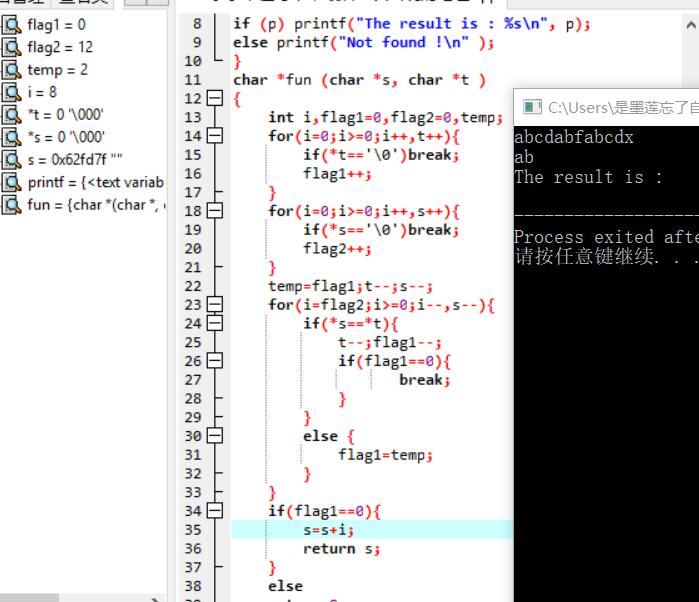Image resolution: width=699 pixels, height=602 pixels.
Task: Select the *t = 0 '\000' watch entry
Action: [x=66, y=115]
